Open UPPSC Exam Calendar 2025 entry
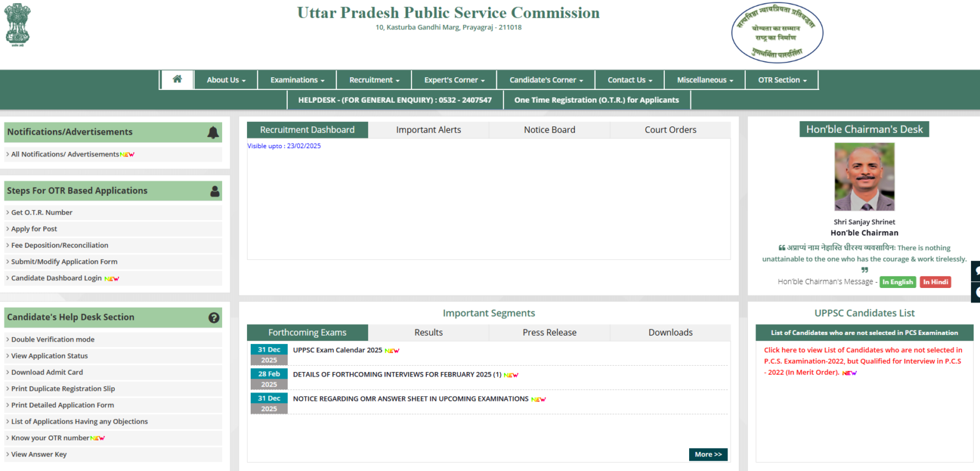Screen dimensions: 980x471 point(338,350)
